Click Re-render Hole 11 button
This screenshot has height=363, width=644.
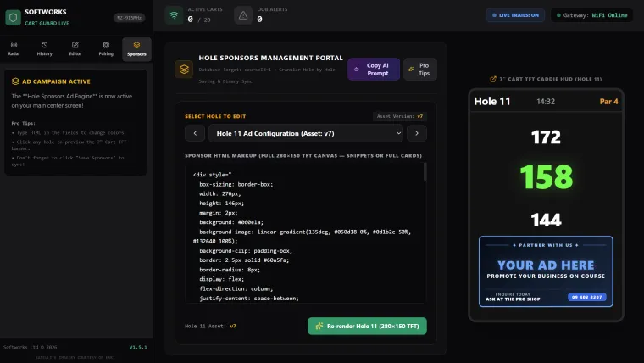(367, 326)
